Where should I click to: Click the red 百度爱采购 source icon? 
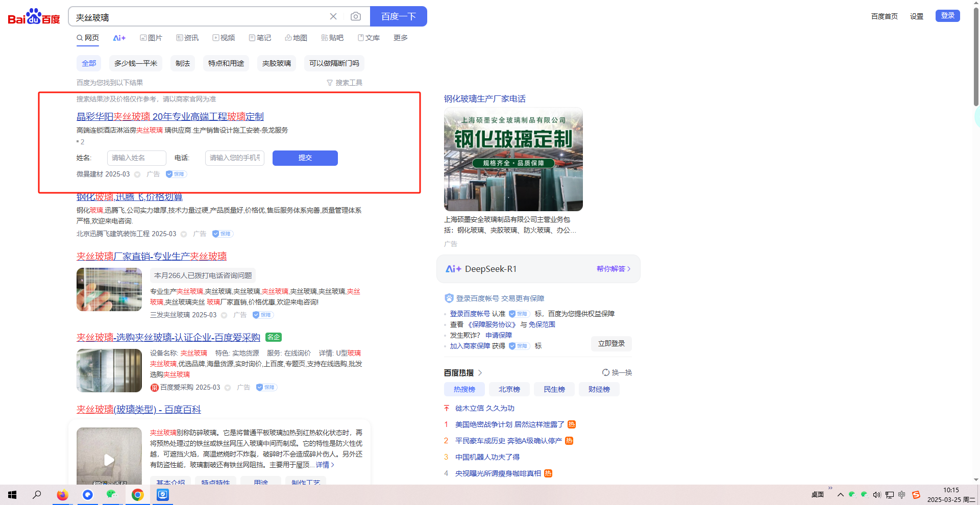[x=154, y=388]
